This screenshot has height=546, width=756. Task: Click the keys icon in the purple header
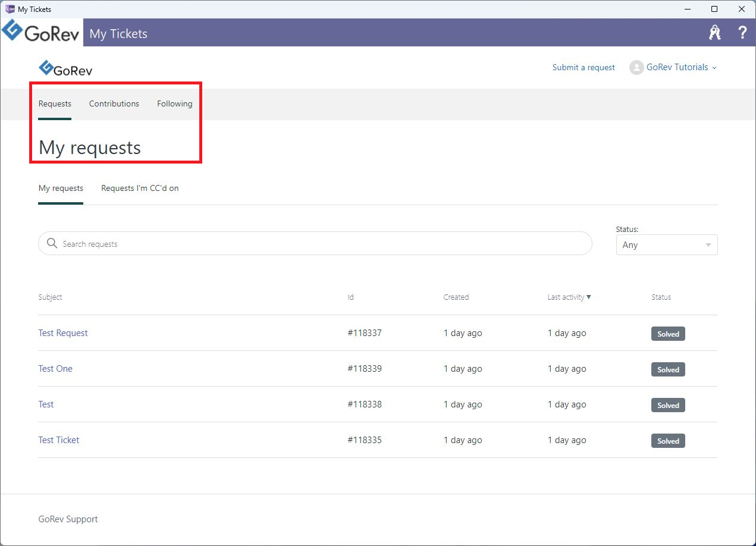(715, 33)
